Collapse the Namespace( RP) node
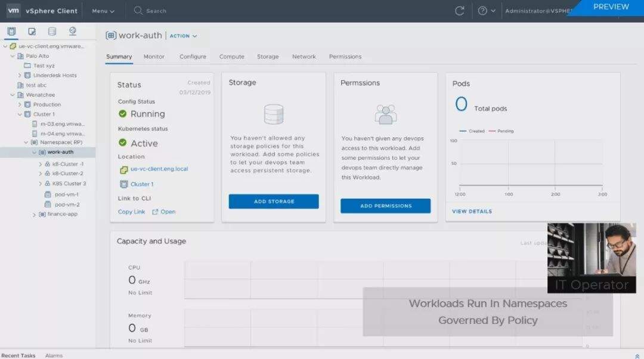This screenshot has width=644, height=359. 26,142
